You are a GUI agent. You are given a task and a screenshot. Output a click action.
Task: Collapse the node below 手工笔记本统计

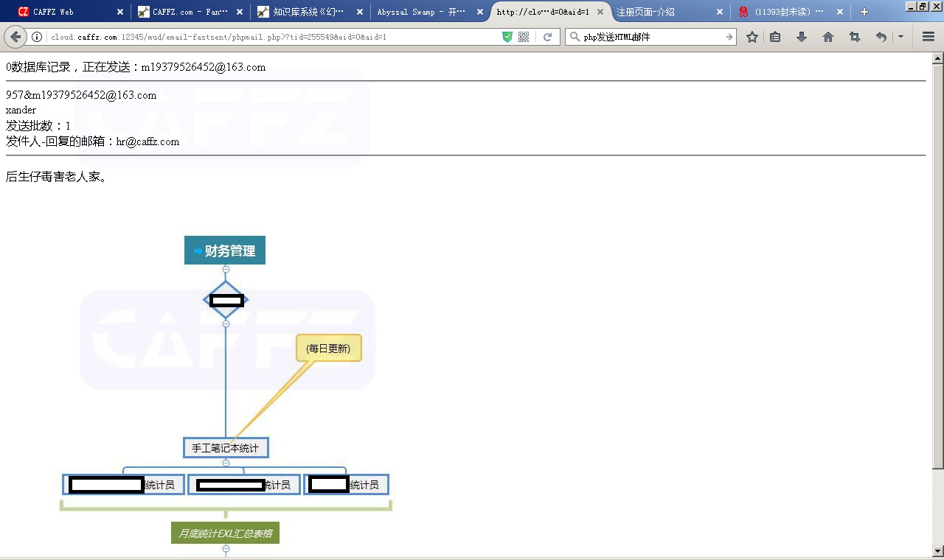[x=226, y=463]
